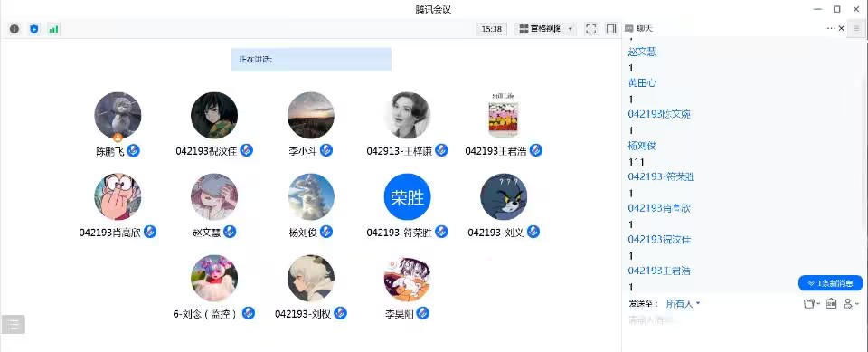The height and width of the screenshot is (352, 868).
Task: Toggle the chat sidebar panel icon
Action: click(611, 29)
